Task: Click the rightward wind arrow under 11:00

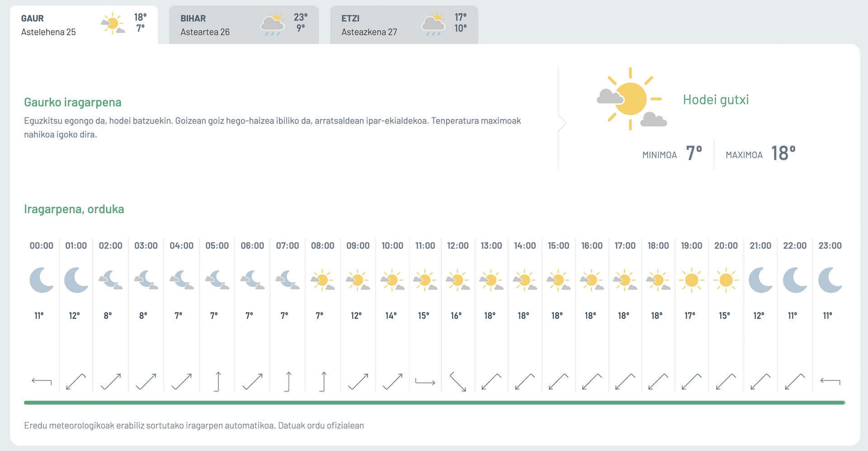Action: pos(425,382)
